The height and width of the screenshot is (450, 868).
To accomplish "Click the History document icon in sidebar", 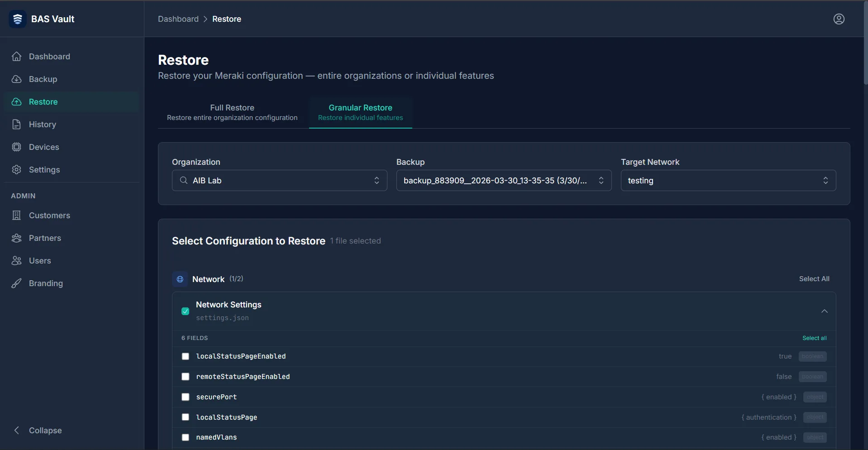I will 17,124.
